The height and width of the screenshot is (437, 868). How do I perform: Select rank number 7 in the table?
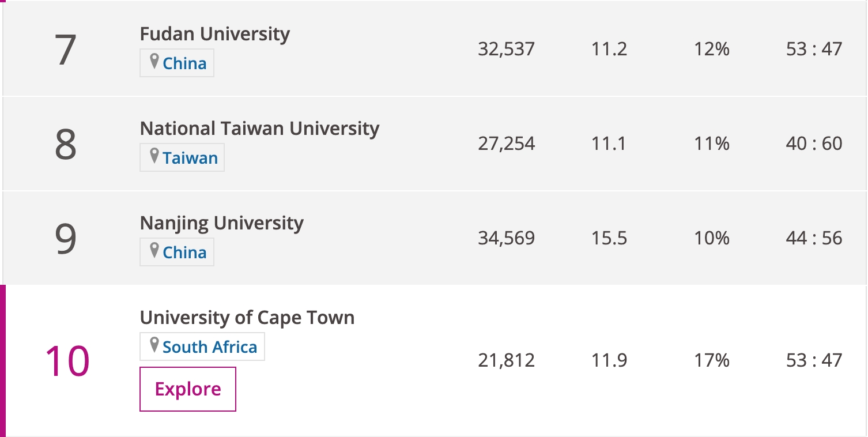coord(66,49)
